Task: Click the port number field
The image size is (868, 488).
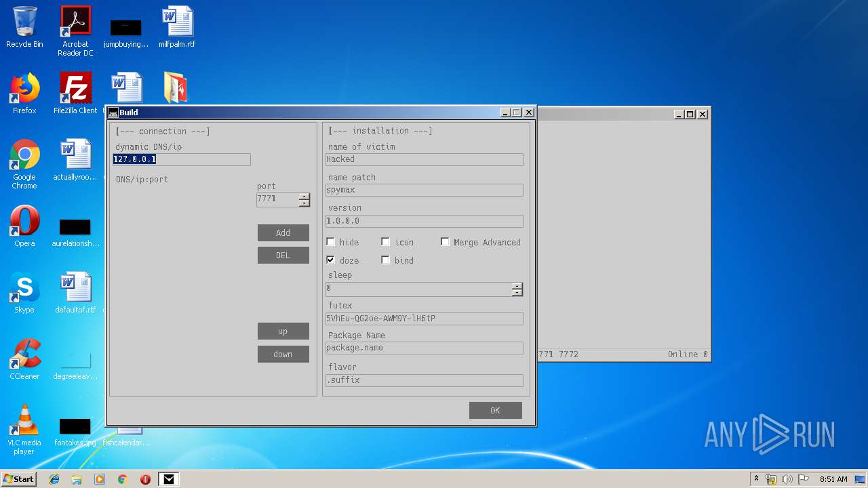Action: point(277,199)
